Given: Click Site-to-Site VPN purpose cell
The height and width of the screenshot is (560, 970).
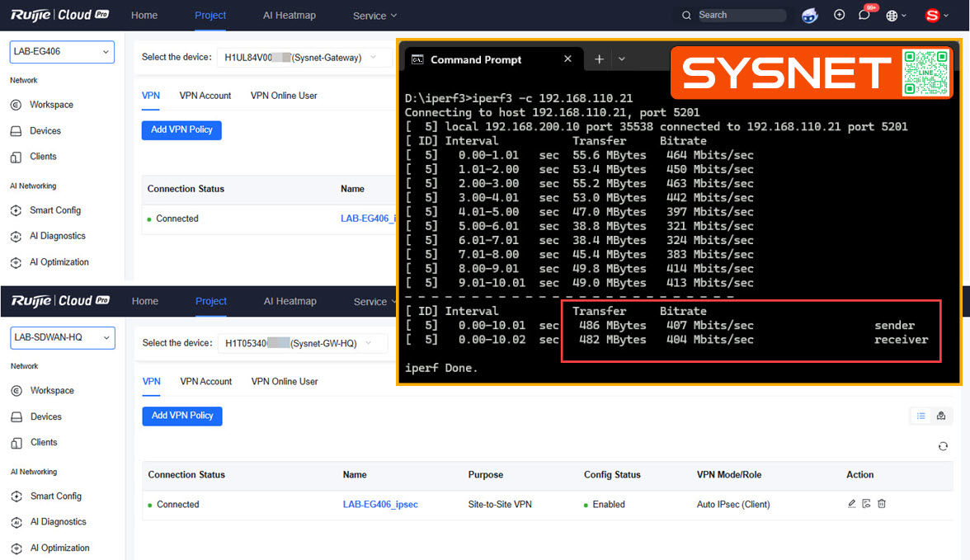Looking at the screenshot, I should 500,504.
